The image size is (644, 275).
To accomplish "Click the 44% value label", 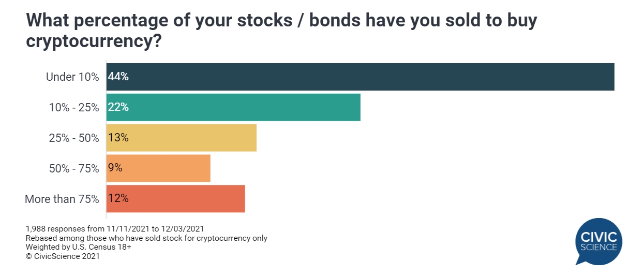I will 118,77.
